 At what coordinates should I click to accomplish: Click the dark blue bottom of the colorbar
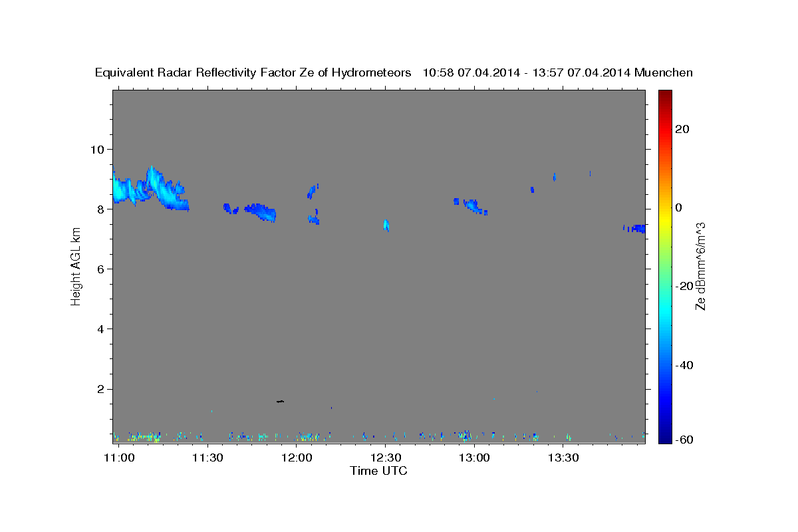[664, 437]
